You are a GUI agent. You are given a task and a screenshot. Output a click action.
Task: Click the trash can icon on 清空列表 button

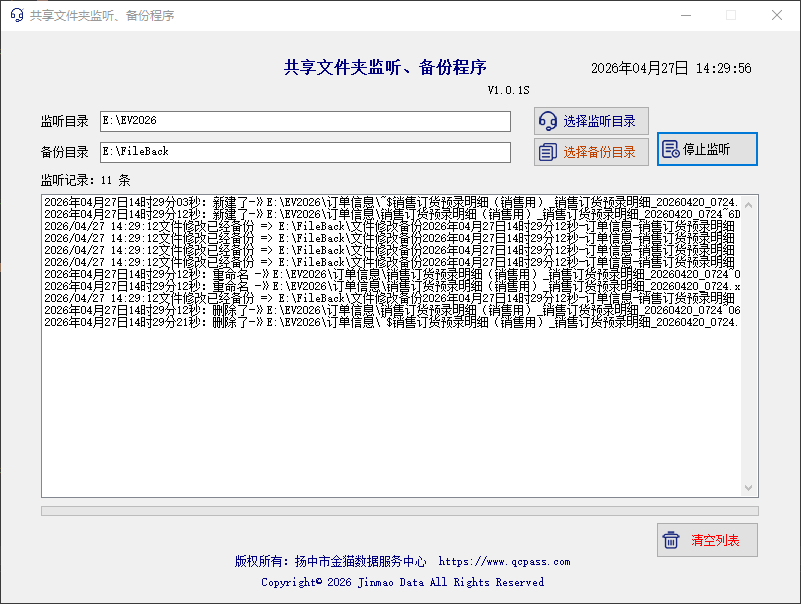click(670, 539)
